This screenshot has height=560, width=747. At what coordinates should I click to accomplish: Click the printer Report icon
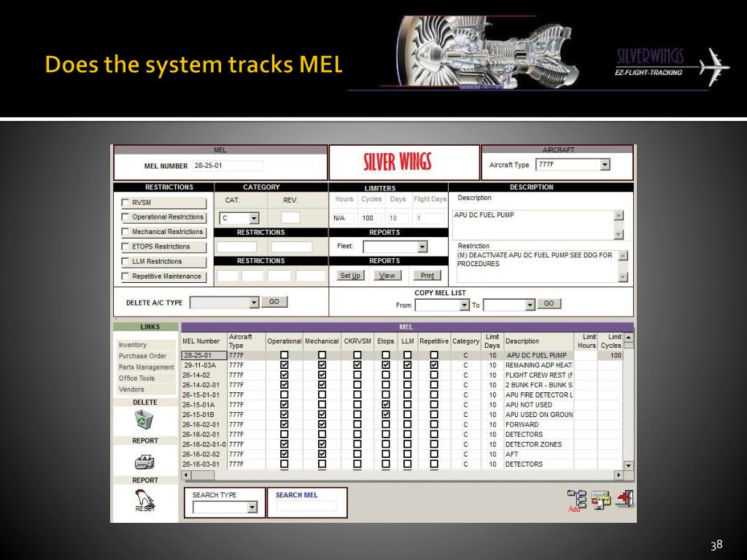click(144, 462)
